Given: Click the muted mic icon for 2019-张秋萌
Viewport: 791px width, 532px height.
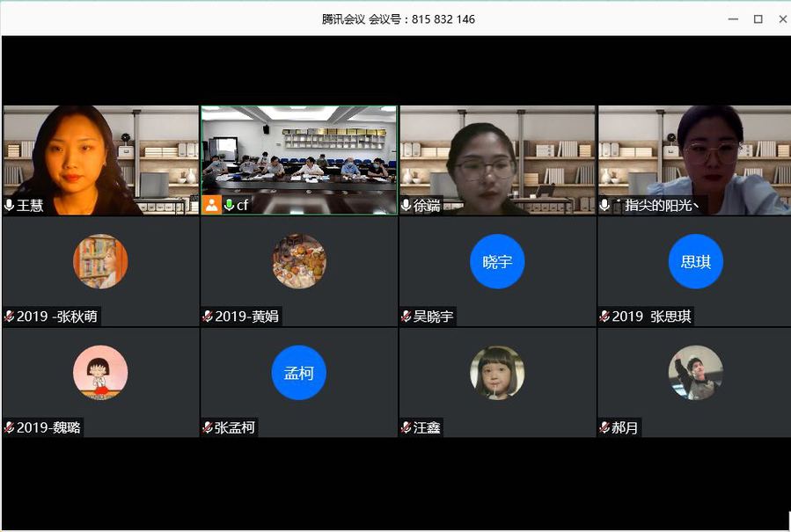Looking at the screenshot, I should coord(10,317).
